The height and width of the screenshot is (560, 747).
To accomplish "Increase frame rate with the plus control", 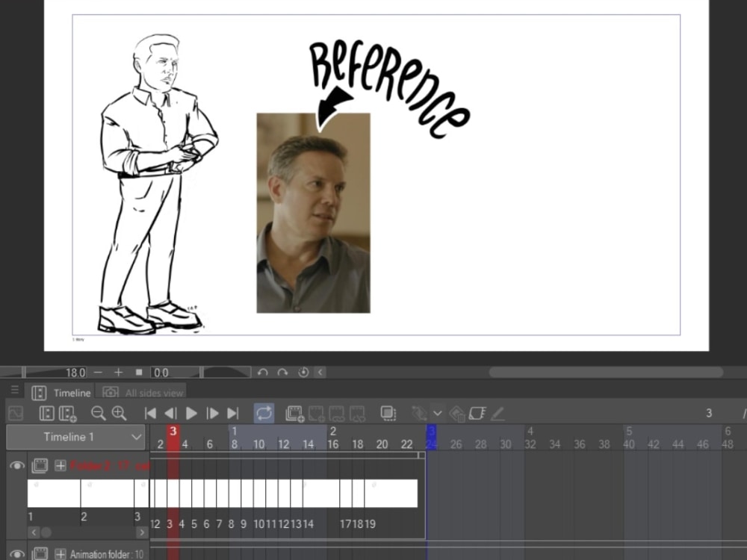I will (x=117, y=373).
